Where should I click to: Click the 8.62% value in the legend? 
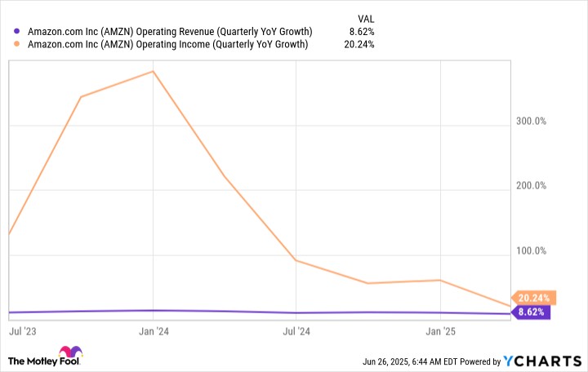pos(362,32)
